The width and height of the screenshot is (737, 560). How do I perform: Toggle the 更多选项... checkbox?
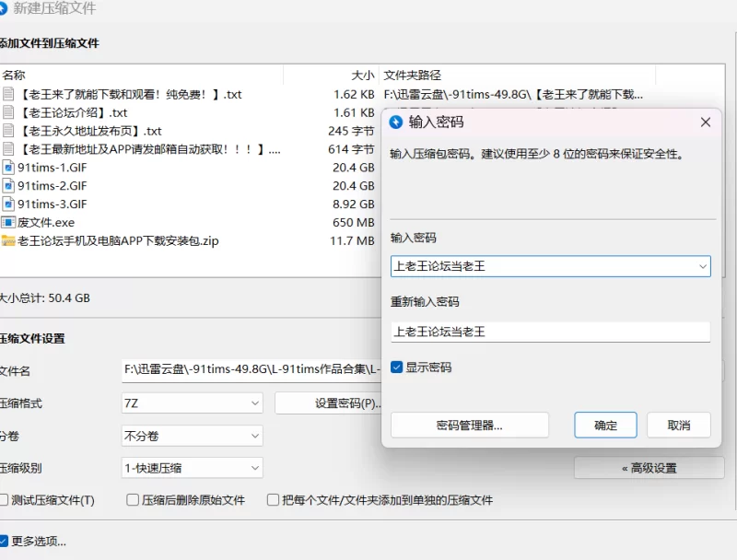(x=4, y=542)
